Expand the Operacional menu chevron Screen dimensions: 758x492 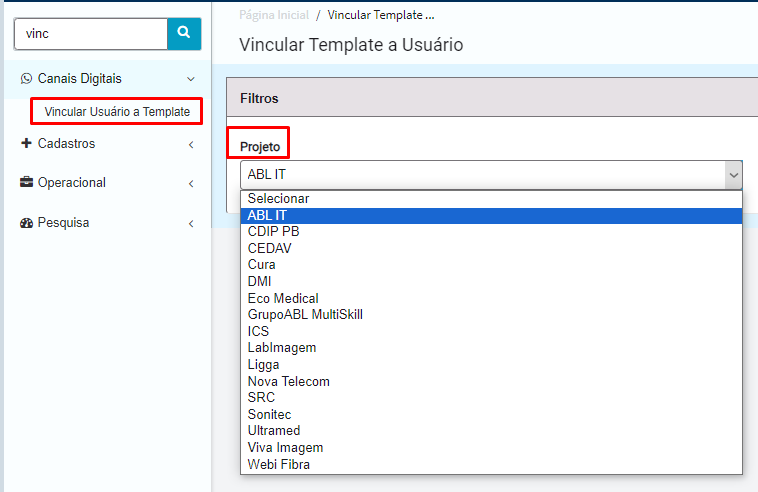(191, 184)
